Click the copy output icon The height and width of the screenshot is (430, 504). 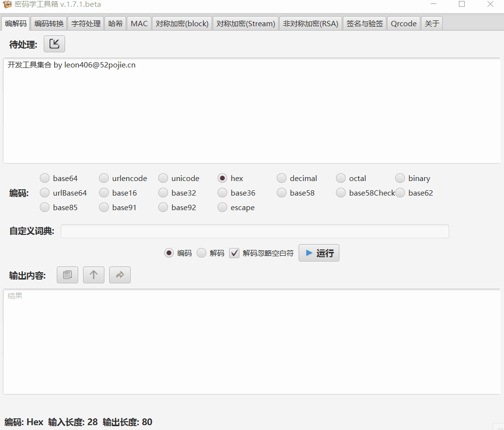coord(67,275)
